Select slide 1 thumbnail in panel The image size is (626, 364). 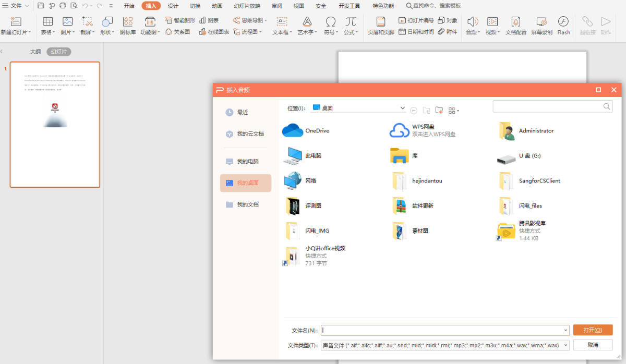[55, 125]
